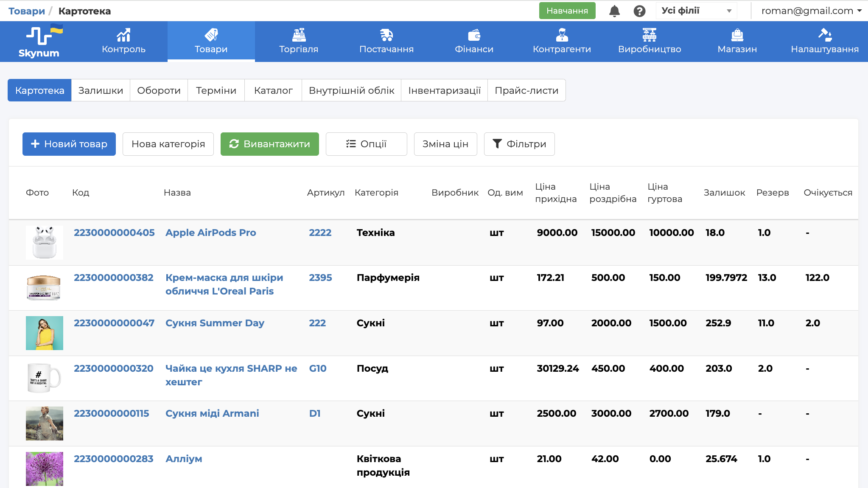Open the Виробництво section icon
The width and height of the screenshot is (868, 488).
(x=650, y=35)
